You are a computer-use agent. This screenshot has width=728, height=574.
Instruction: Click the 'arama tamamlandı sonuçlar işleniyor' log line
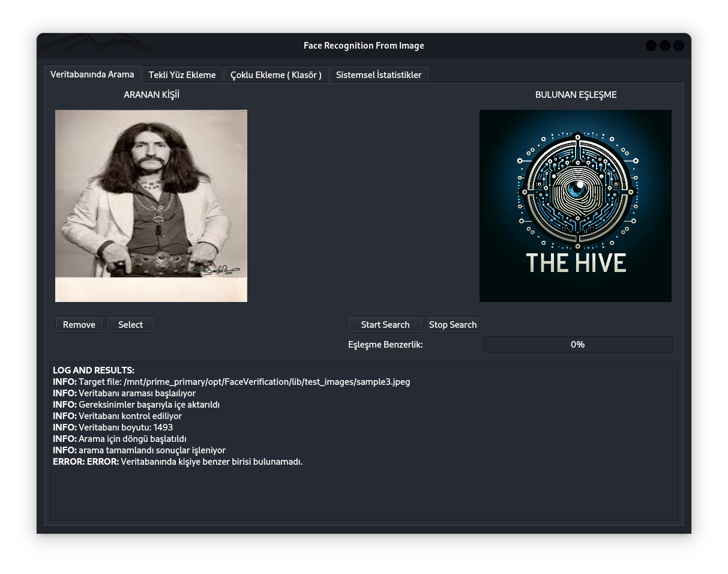pos(139,450)
